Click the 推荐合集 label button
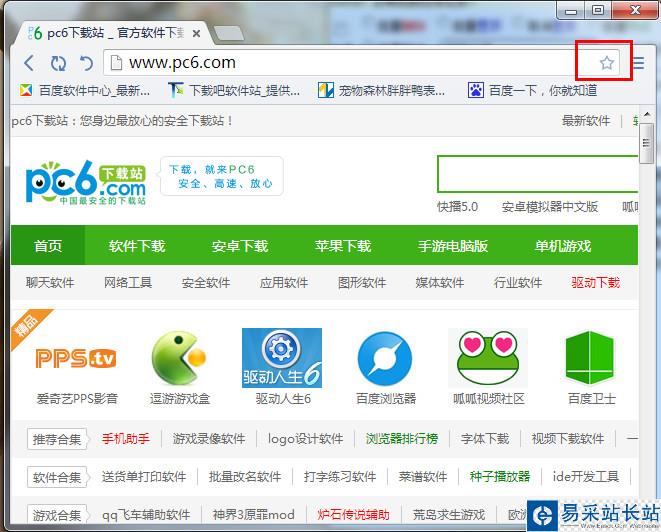The width and height of the screenshot is (661, 532). click(x=57, y=439)
